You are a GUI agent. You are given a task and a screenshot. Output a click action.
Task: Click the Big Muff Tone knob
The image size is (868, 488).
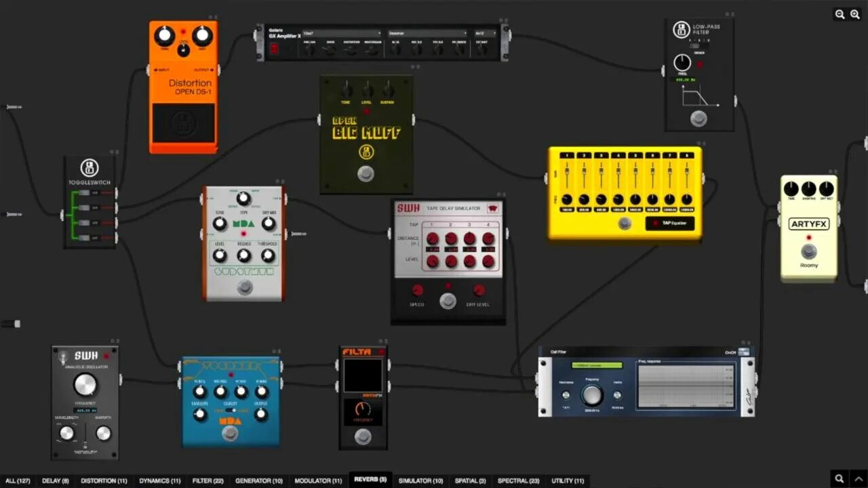click(346, 90)
